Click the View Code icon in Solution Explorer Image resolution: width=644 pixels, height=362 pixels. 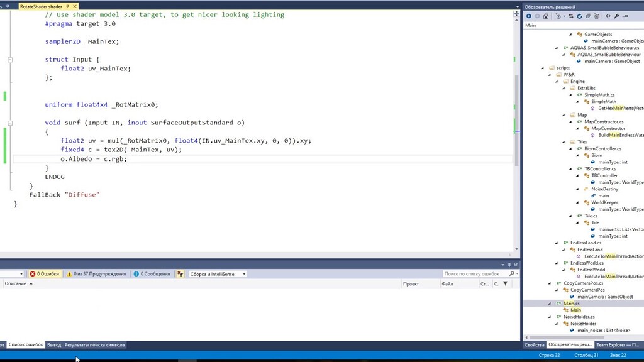pyautogui.click(x=608, y=16)
